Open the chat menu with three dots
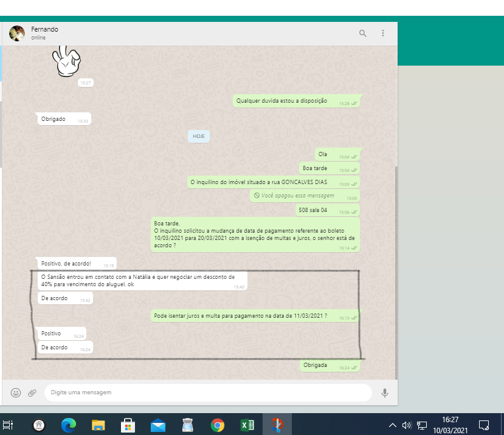This screenshot has width=504, height=435. [x=383, y=33]
